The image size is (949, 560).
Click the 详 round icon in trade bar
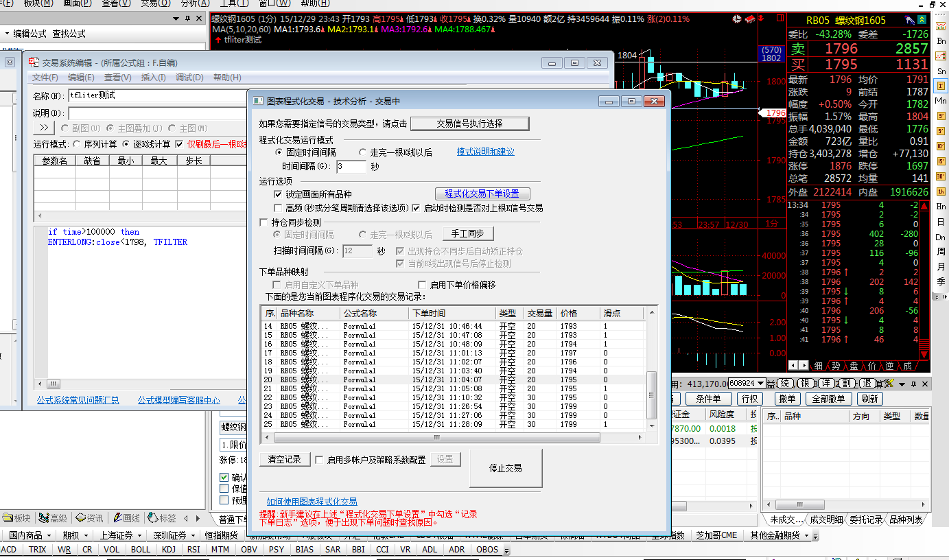[x=827, y=383]
